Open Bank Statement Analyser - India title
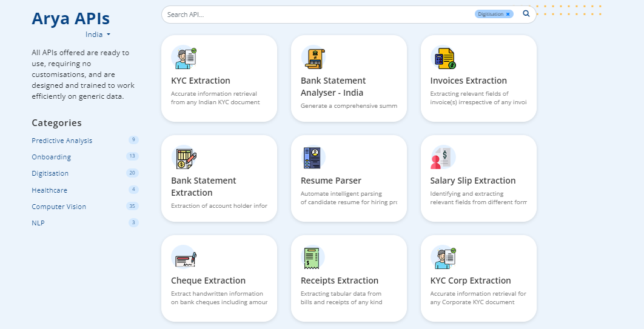The image size is (644, 329). 333,87
